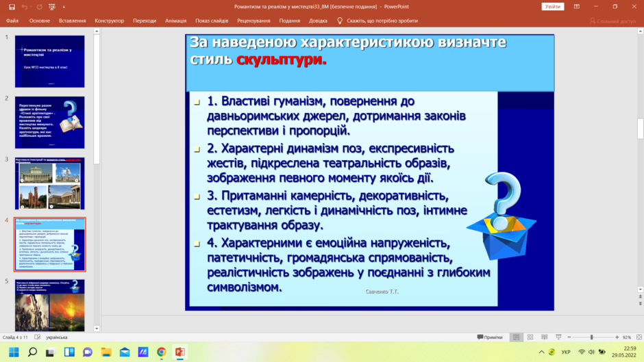
Task: Open the Рецензування tab
Action: coord(253,21)
